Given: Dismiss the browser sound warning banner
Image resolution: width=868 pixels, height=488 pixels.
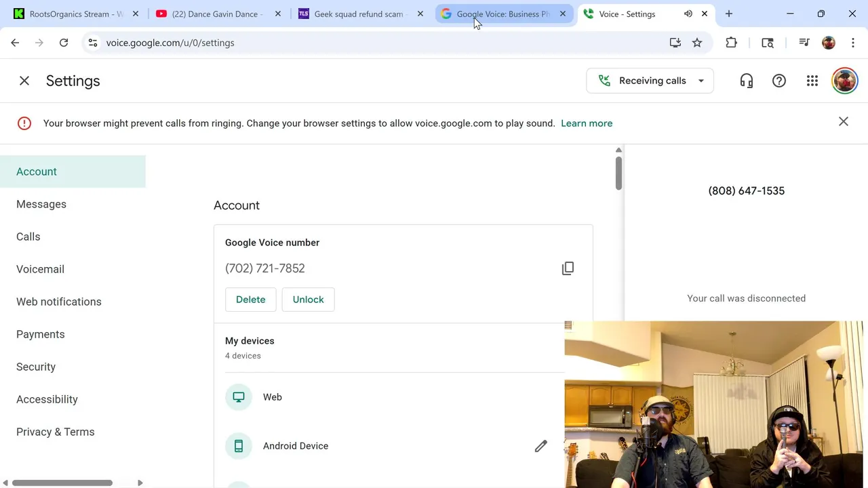Looking at the screenshot, I should click(844, 122).
